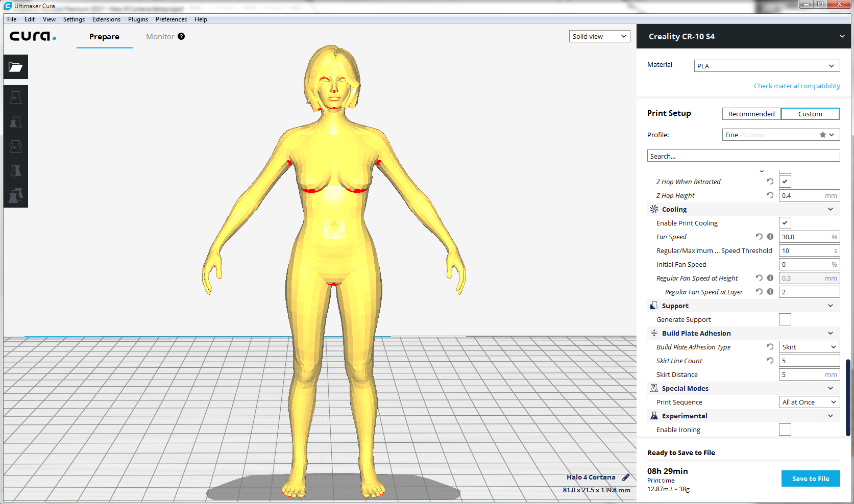Reset the Skirt Line Count setting

(x=770, y=360)
